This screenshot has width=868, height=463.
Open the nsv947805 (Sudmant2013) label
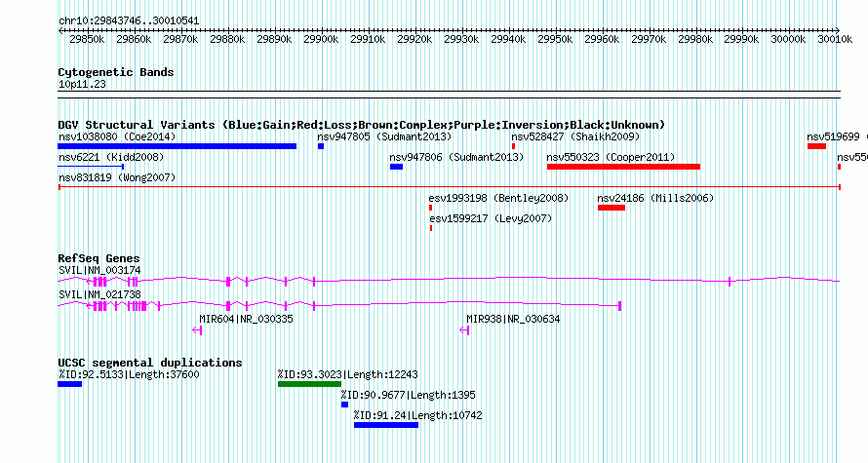click(x=384, y=136)
